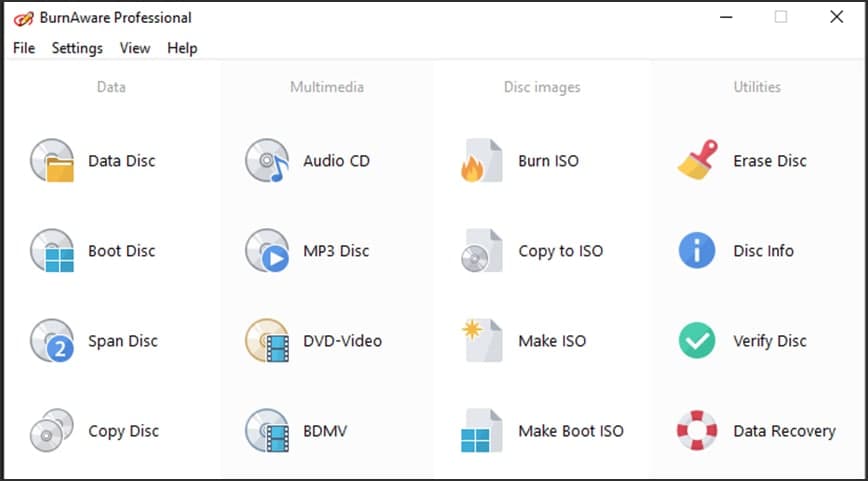868x481 pixels.
Task: Open the Help menu
Action: [x=182, y=48]
